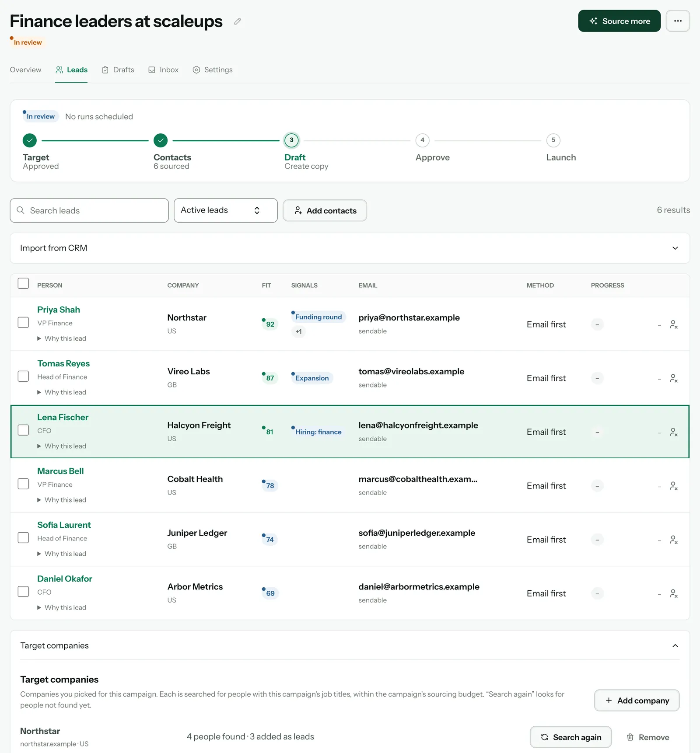Screen dimensions: 700x753
Task: Click Search again for Northstar
Action: pyautogui.click(x=570, y=737)
